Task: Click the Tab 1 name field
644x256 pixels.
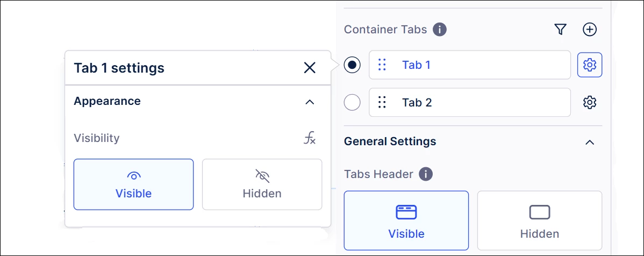Action: pyautogui.click(x=470, y=65)
